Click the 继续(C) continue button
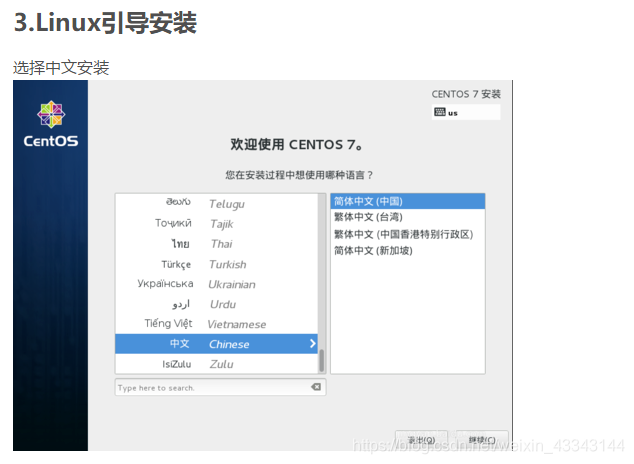This screenshot has width=634, height=464. click(482, 440)
